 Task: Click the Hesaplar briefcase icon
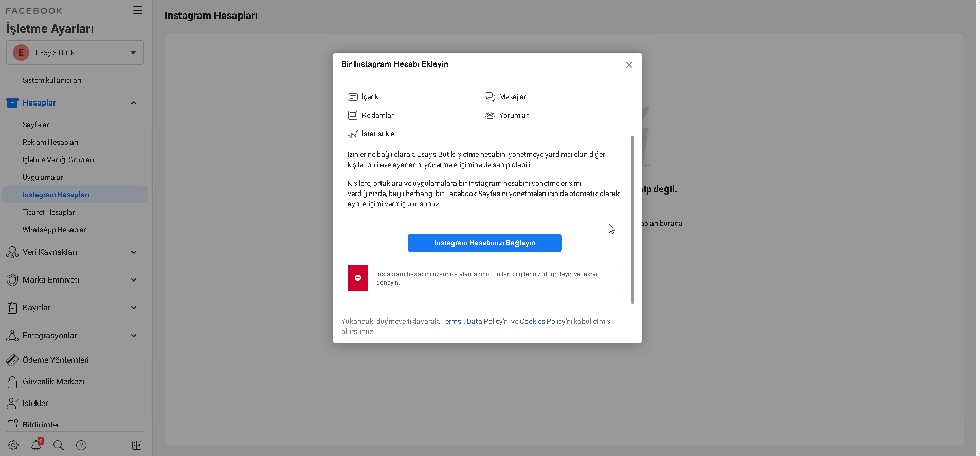12,103
